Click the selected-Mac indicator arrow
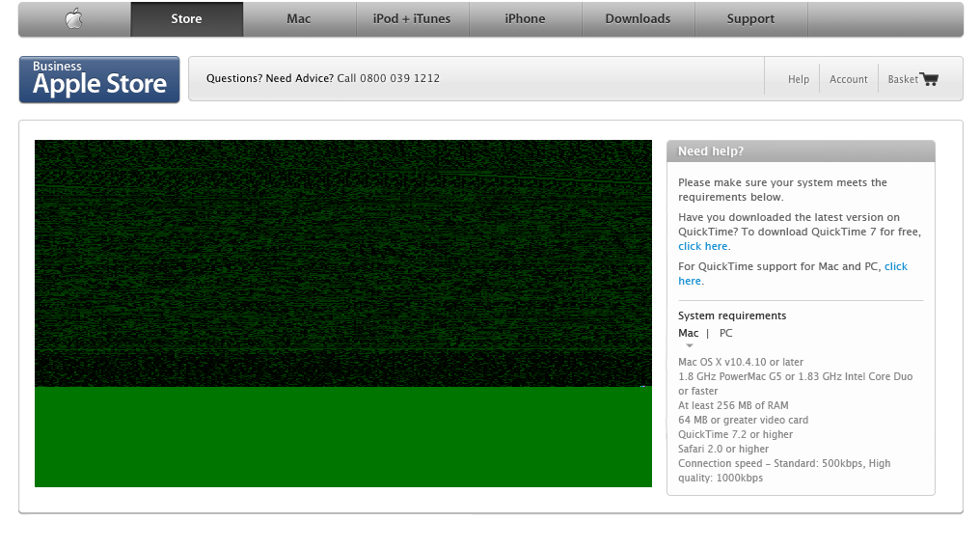The image size is (980, 548). 690,345
